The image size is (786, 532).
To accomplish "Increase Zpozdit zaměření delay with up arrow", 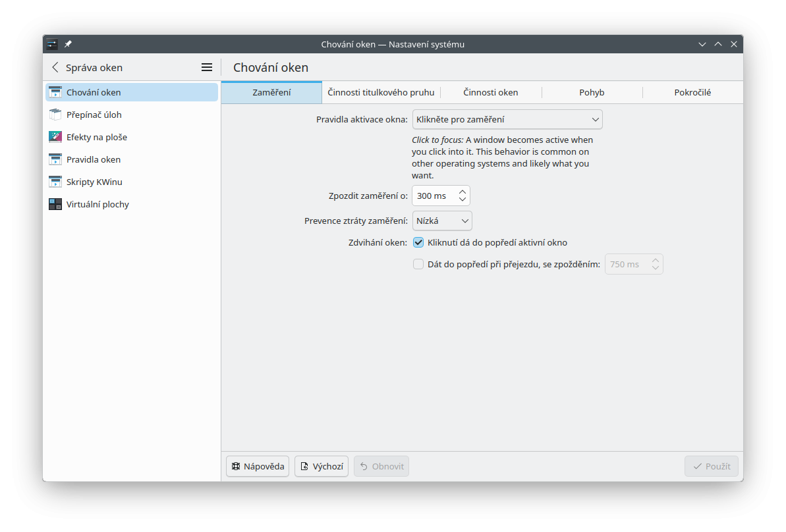I will tap(463, 192).
